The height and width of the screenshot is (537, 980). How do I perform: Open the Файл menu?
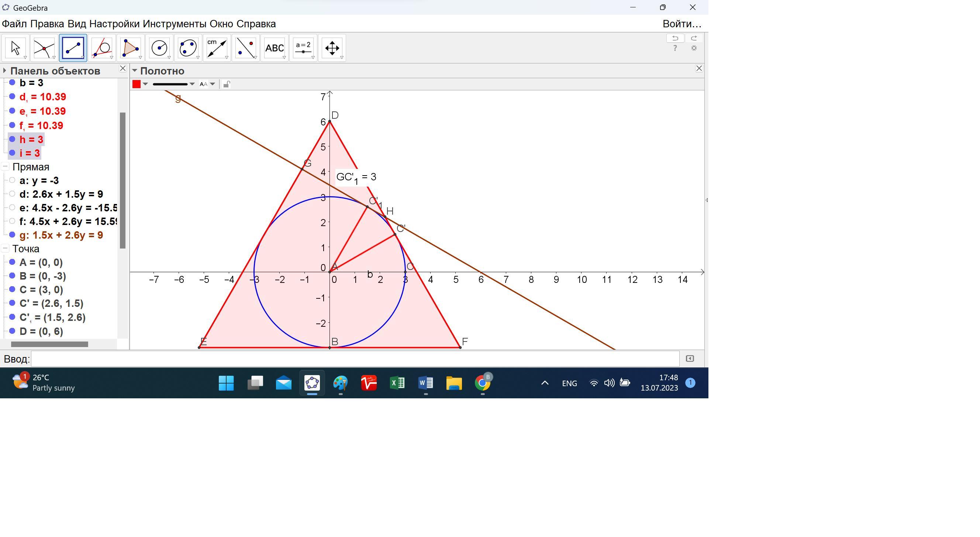[14, 24]
